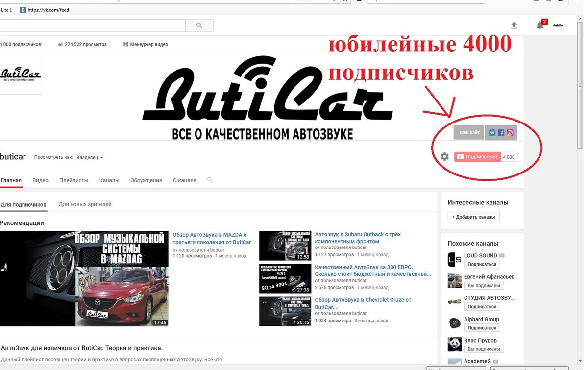Switch to the О канале tab

(x=185, y=180)
